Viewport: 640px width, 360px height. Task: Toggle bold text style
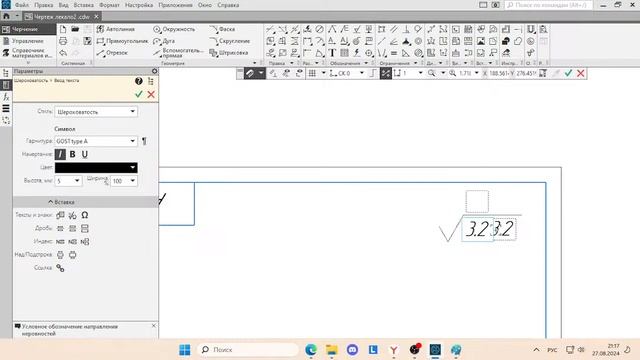coord(72,154)
